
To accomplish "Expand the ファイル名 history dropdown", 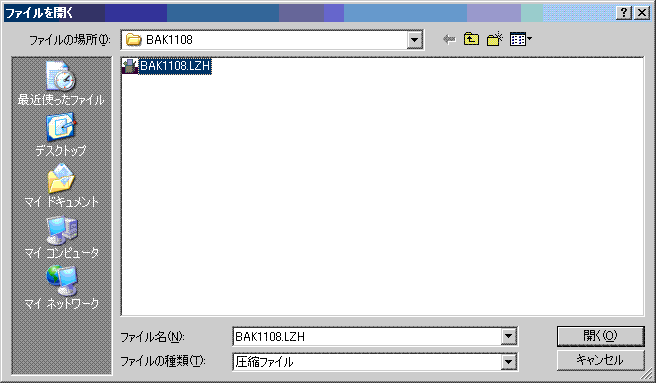I will [509, 336].
